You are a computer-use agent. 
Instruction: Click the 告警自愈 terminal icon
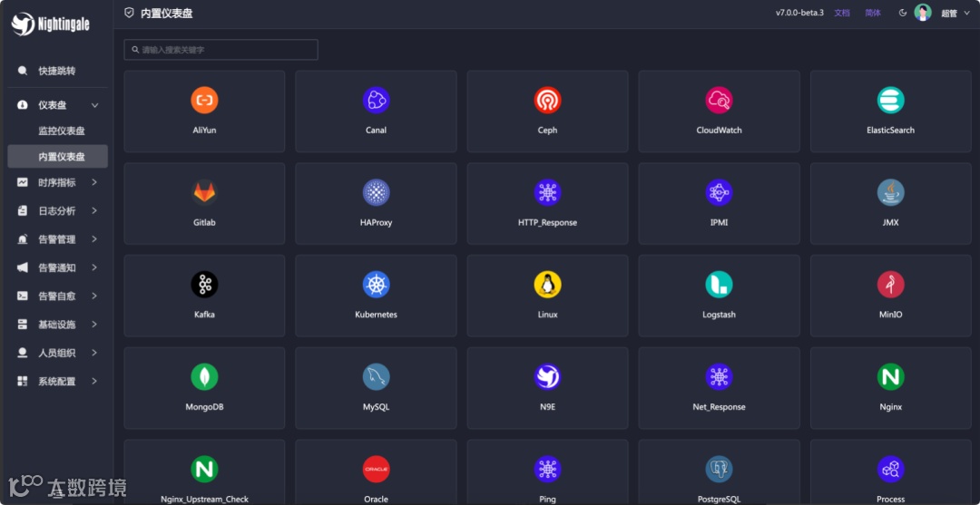pos(23,296)
